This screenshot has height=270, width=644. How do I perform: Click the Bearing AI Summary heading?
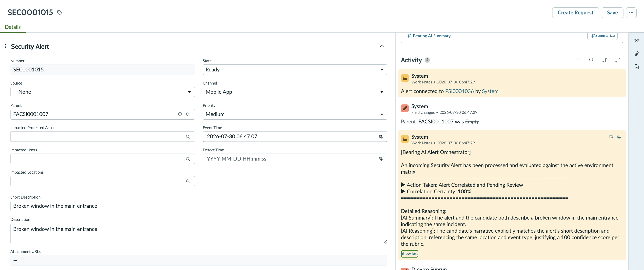click(x=431, y=36)
